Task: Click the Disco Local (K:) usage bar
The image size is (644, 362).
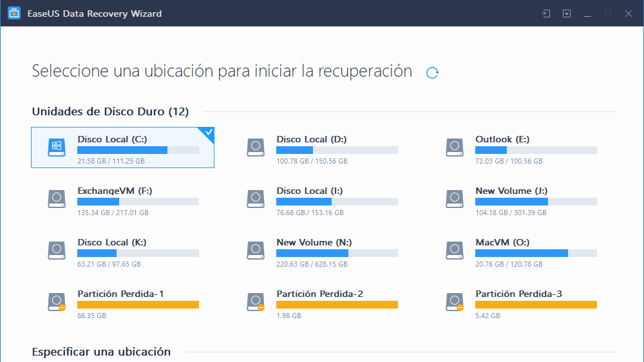Action: click(x=138, y=253)
